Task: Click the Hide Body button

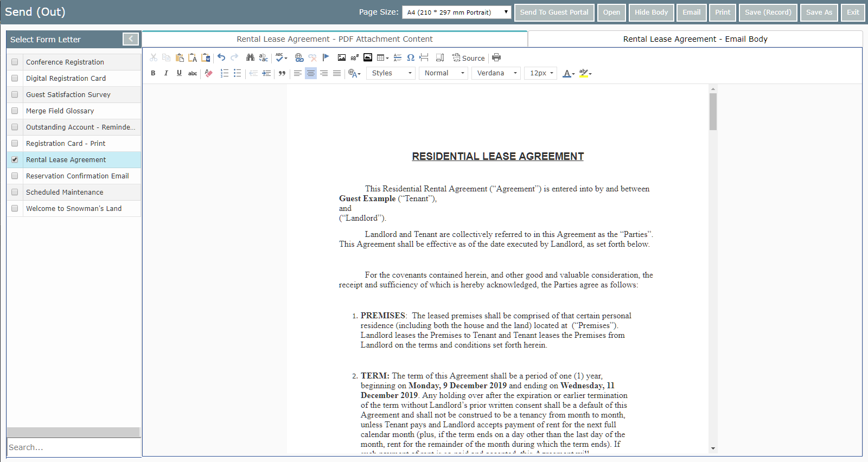Action: point(651,12)
